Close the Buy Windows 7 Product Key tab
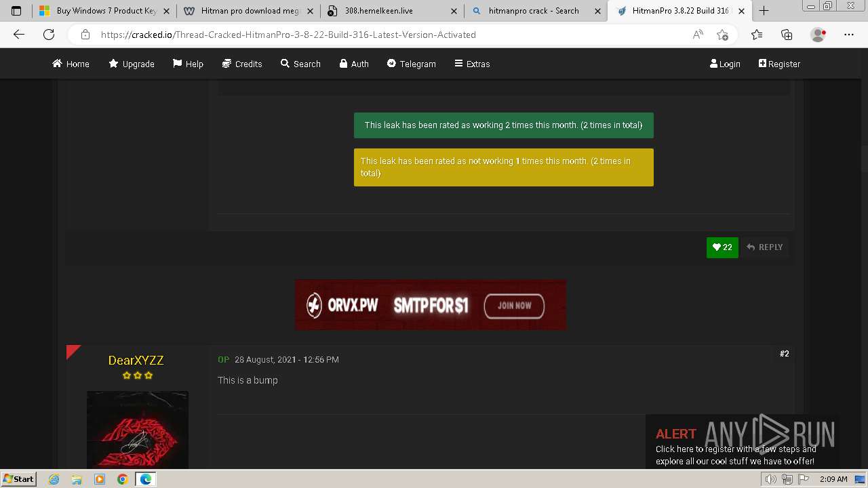Image resolution: width=868 pixels, height=488 pixels. pyautogui.click(x=166, y=11)
